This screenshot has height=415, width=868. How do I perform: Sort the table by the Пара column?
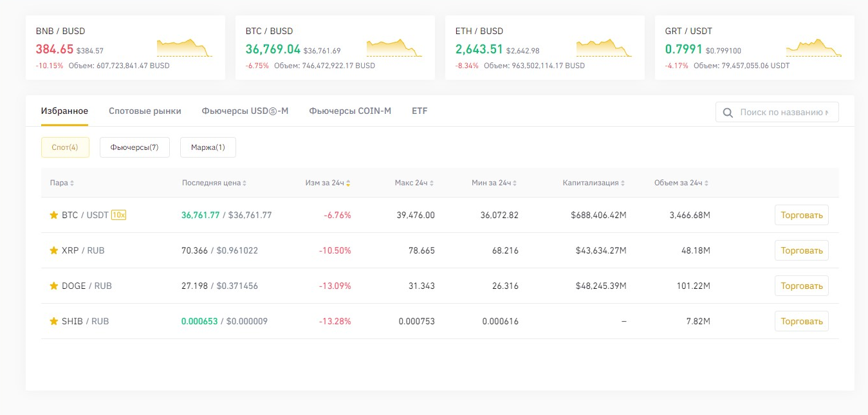click(62, 183)
